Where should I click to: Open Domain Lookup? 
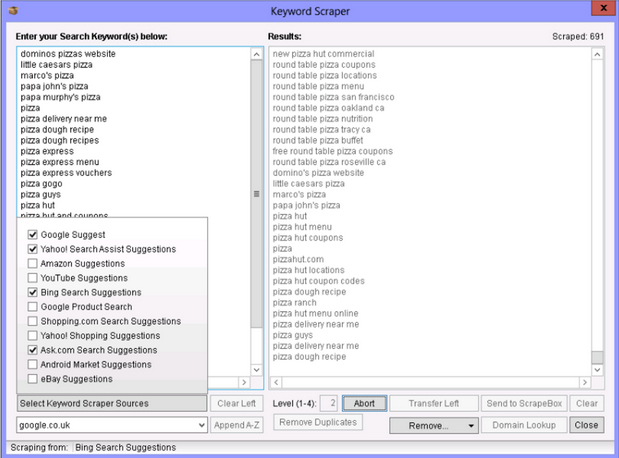click(x=524, y=425)
